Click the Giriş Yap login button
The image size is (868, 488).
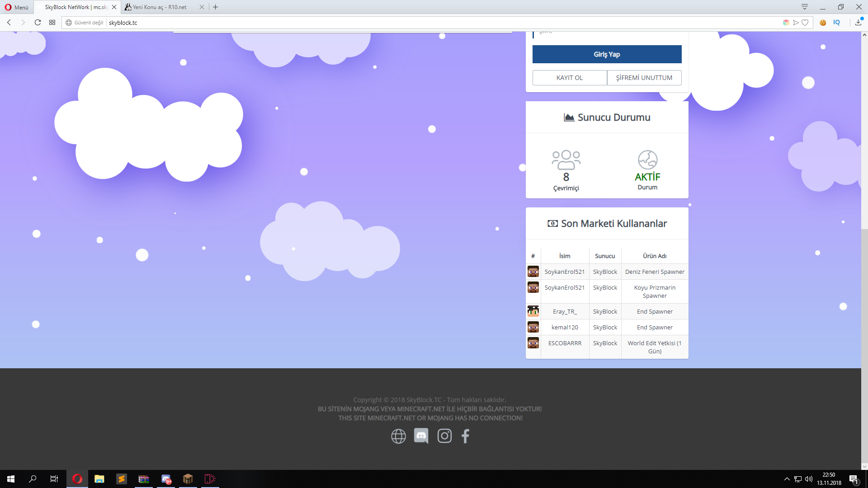tap(607, 54)
